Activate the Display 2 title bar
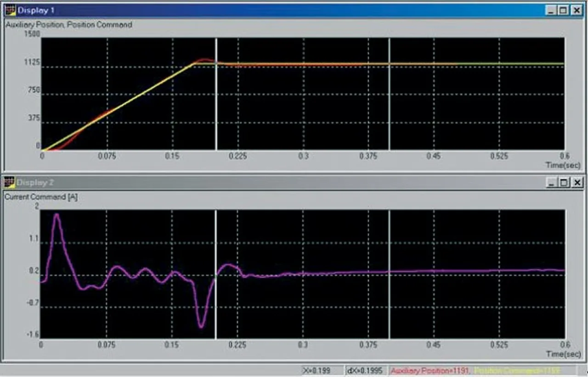The height and width of the screenshot is (377, 588). click(x=276, y=183)
